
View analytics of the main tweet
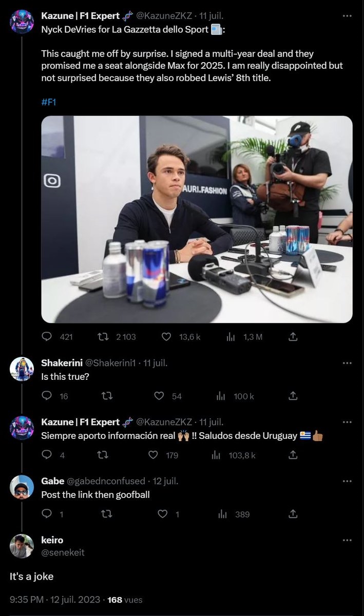pyautogui.click(x=231, y=337)
